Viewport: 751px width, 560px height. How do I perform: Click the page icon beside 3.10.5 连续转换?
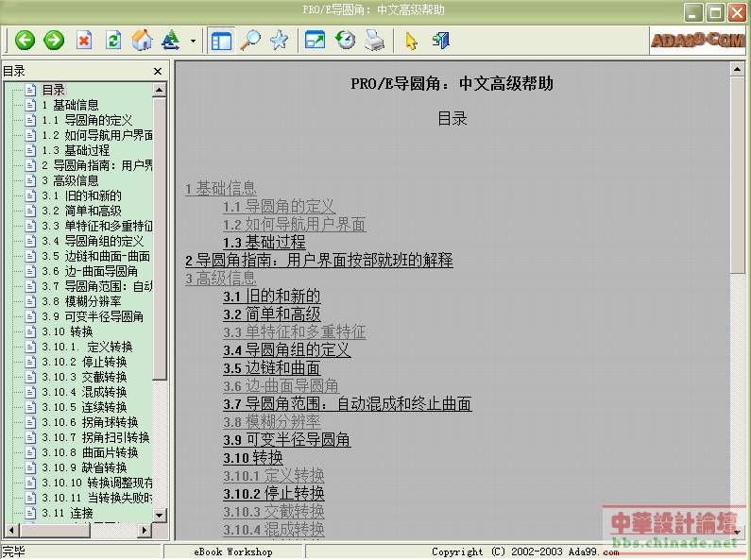(x=30, y=407)
